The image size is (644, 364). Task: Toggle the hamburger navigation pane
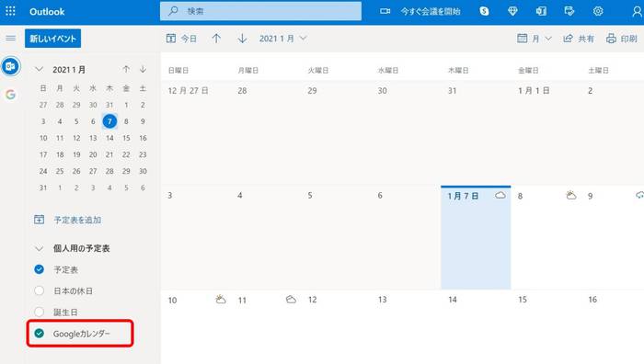(11, 39)
